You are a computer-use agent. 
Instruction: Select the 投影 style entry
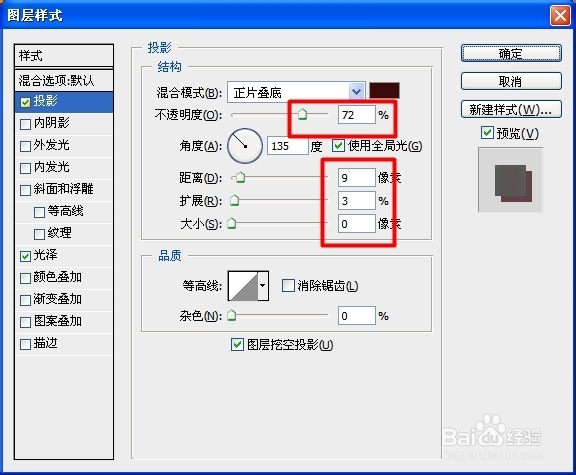point(64,102)
